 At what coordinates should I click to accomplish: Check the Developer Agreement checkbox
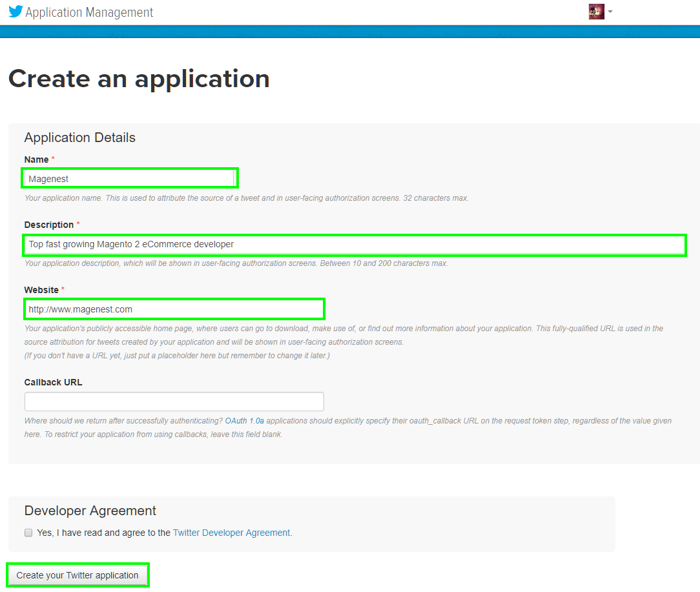tap(28, 533)
